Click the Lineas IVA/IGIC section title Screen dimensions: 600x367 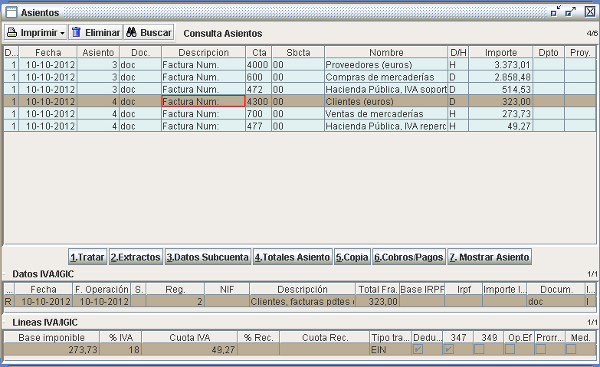click(45, 323)
